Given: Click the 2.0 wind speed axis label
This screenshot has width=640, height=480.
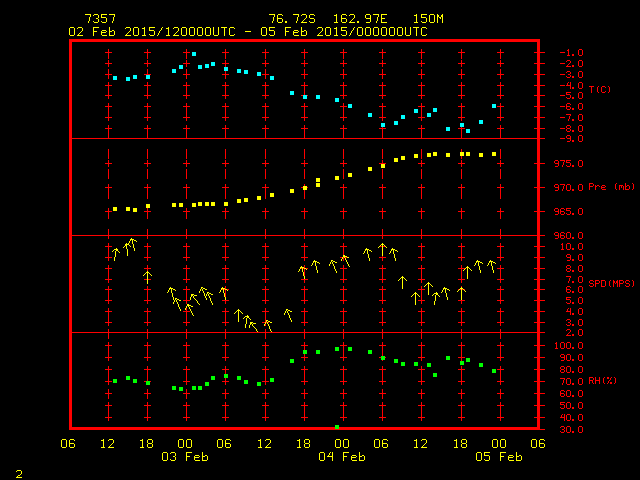Looking at the screenshot, I should tap(574, 333).
